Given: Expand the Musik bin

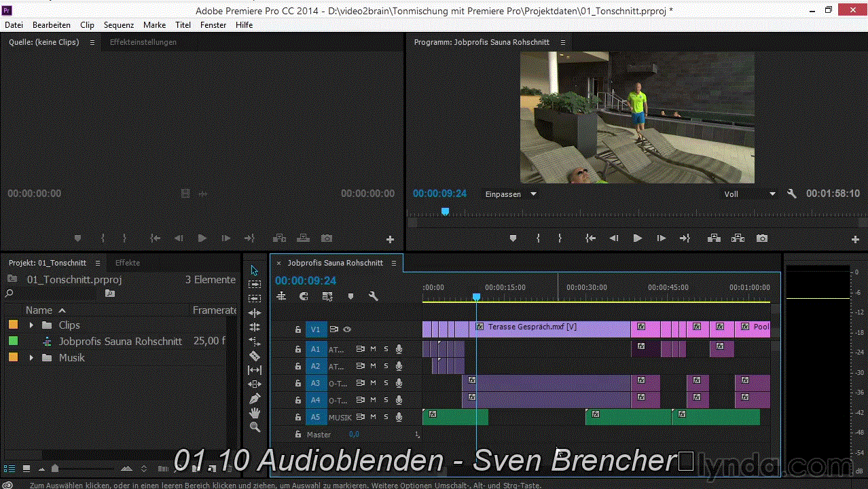Looking at the screenshot, I should 31,357.
